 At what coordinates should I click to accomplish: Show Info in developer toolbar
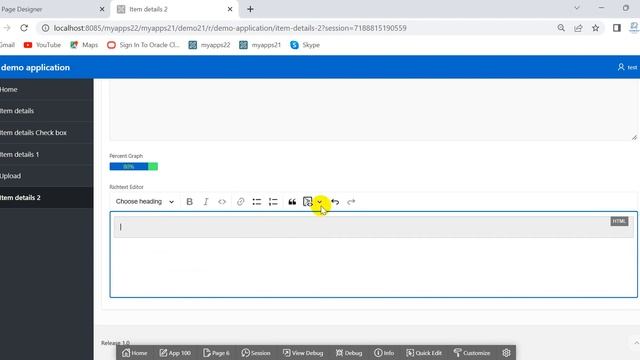(x=384, y=353)
